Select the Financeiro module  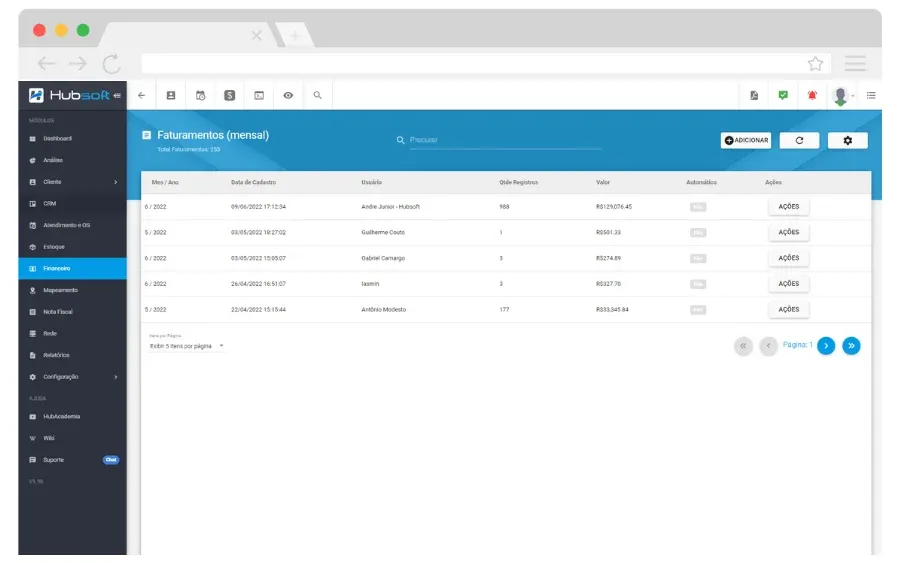point(72,269)
